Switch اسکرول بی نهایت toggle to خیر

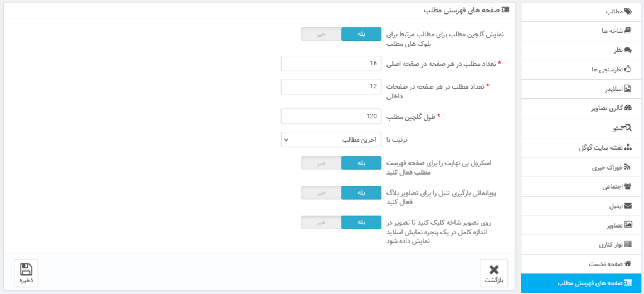pos(321,163)
